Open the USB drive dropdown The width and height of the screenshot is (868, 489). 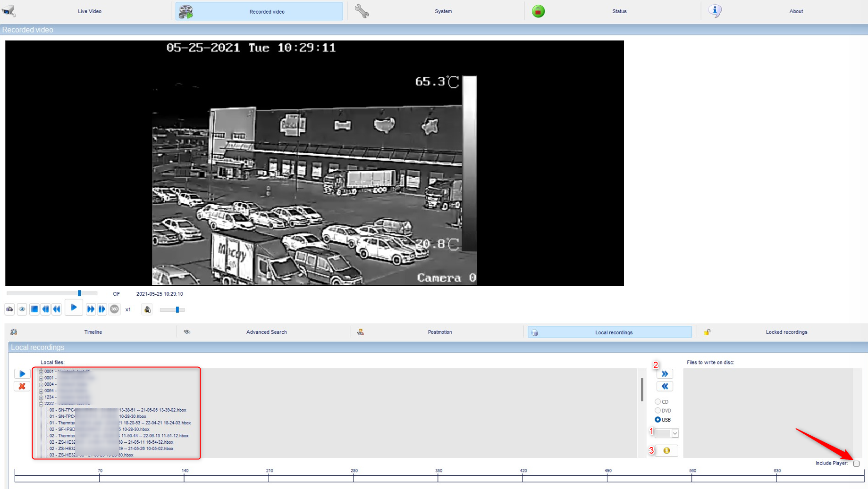(666, 433)
